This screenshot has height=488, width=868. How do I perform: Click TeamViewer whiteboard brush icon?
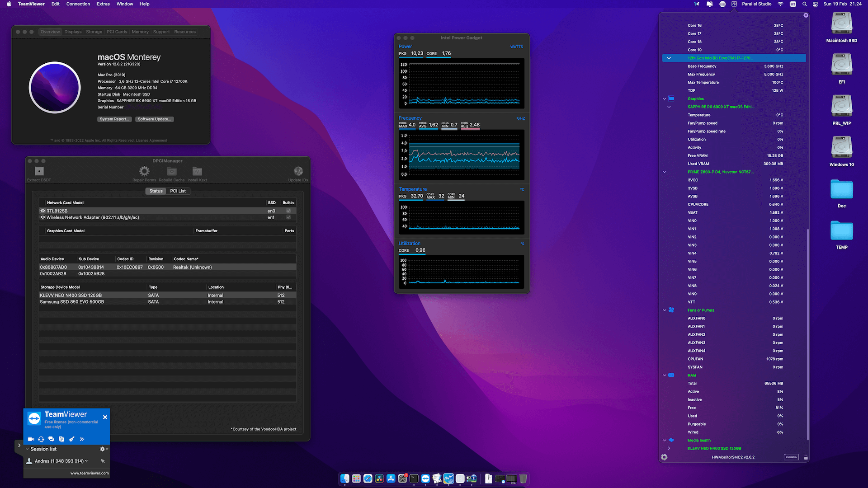click(x=71, y=439)
